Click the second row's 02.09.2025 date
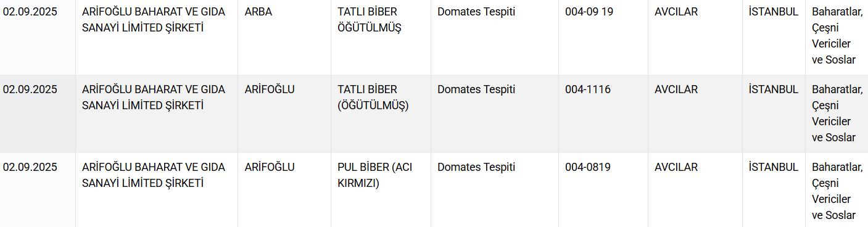Image resolution: width=868 pixels, height=227 pixels. (x=30, y=89)
